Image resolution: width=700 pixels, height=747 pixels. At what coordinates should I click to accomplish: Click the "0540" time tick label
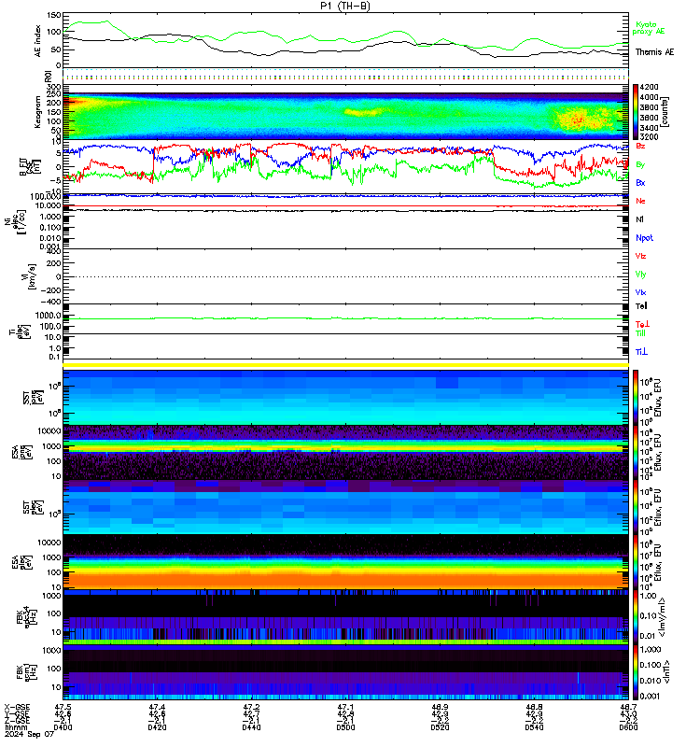[x=534, y=727]
